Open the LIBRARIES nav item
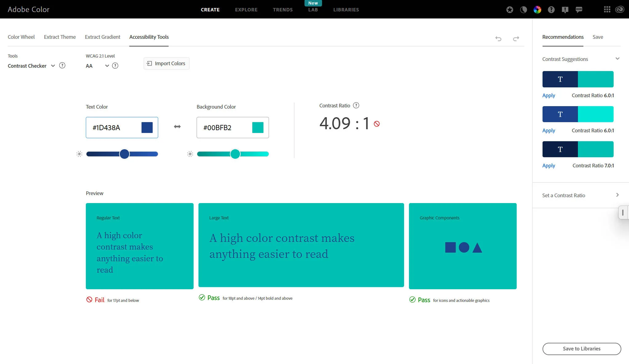 [x=346, y=10]
